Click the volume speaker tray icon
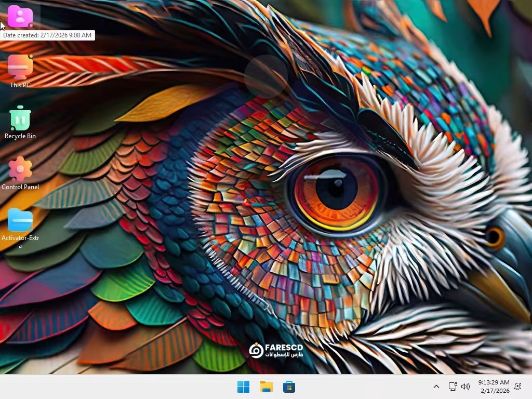Screen dimensions: 532x399 coord(465,387)
